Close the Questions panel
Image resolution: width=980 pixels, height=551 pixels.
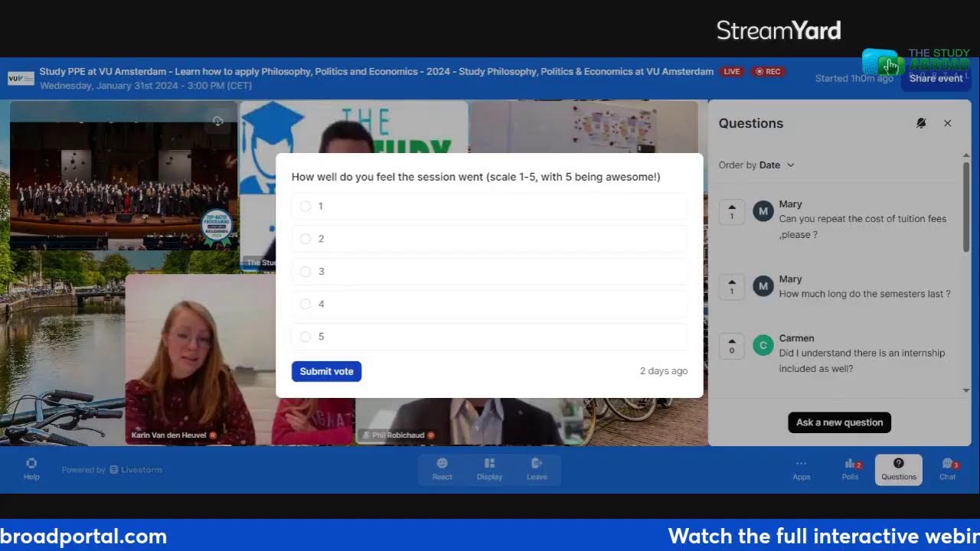[x=948, y=123]
